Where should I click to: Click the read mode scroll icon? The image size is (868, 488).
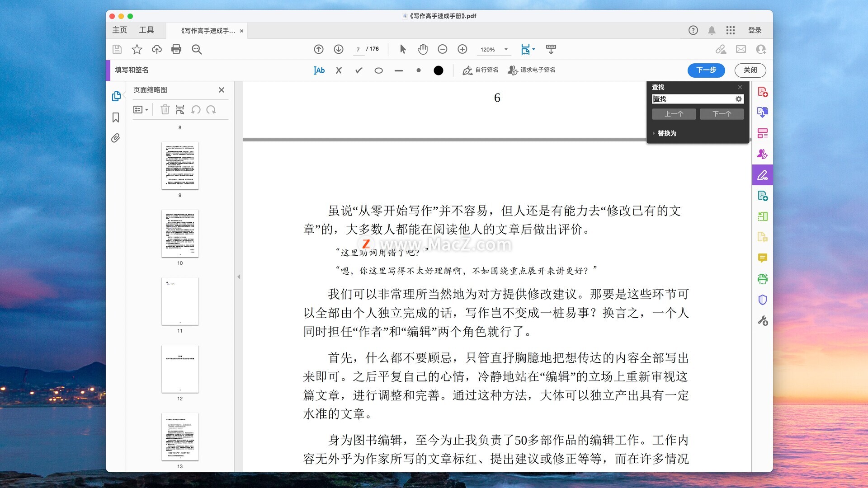tap(551, 49)
